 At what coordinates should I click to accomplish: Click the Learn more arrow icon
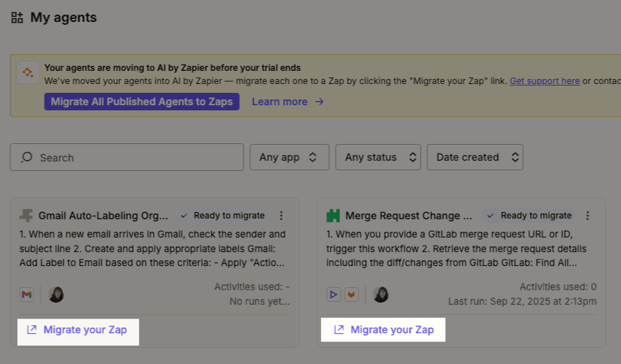point(319,102)
